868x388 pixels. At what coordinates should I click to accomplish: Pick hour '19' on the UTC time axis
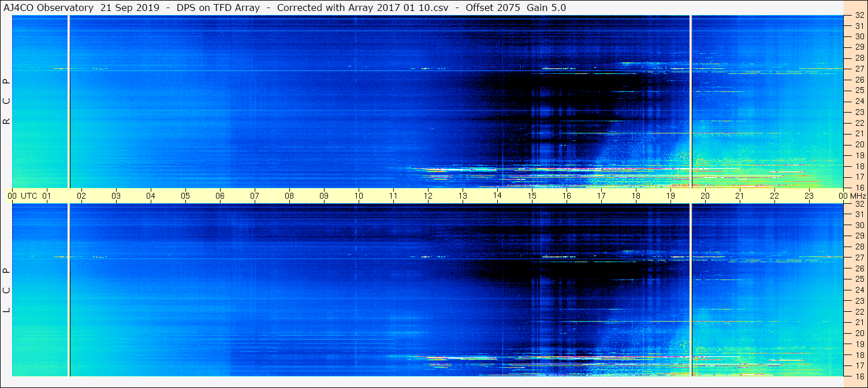[670, 196]
